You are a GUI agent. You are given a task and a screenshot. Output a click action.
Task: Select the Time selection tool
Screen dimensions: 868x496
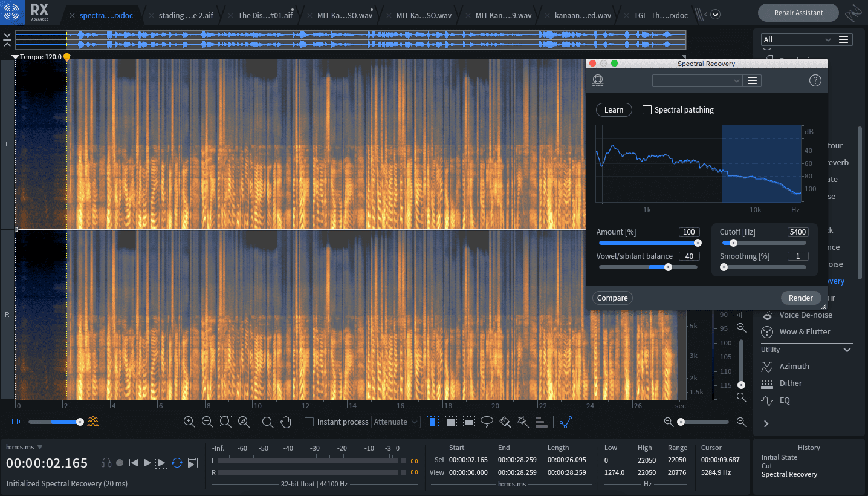[433, 422]
